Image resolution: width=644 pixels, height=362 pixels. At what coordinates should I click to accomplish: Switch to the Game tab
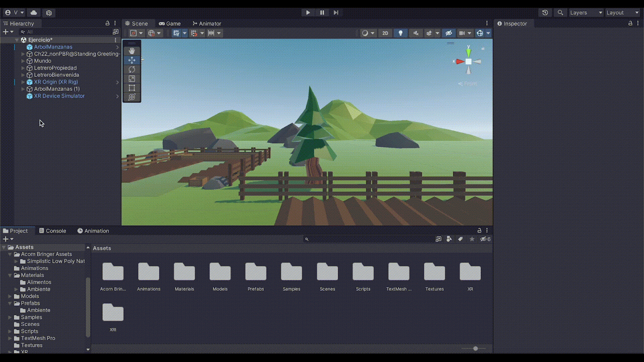point(170,23)
